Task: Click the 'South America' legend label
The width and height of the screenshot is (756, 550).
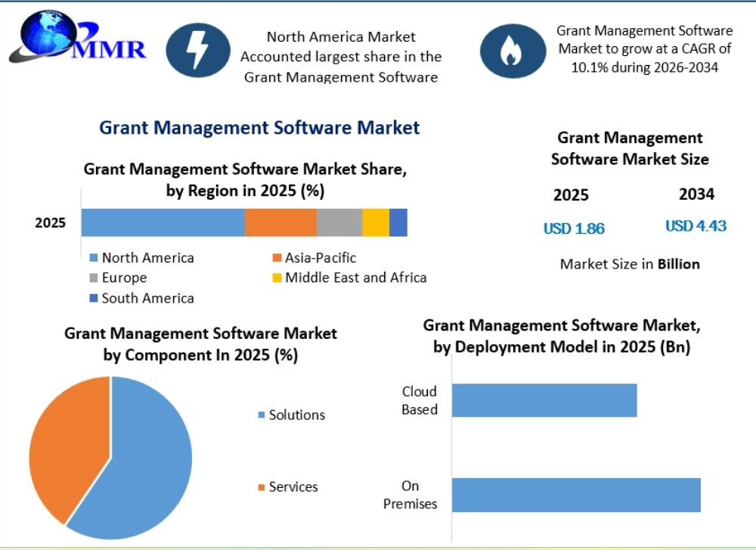Action: pos(148,298)
